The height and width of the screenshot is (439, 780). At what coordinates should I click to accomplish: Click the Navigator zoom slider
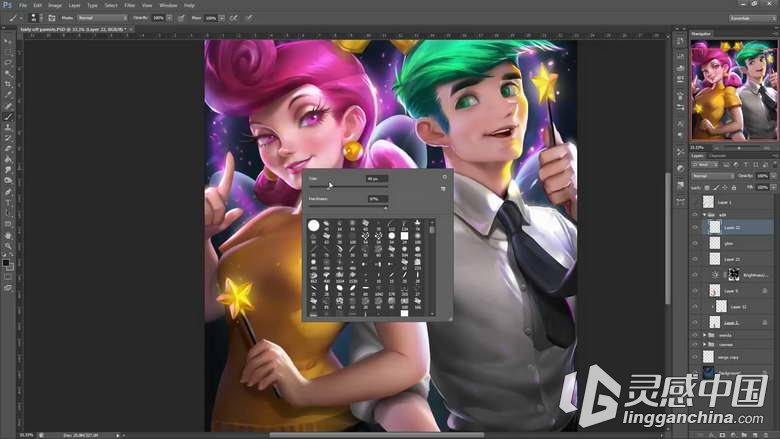[x=739, y=148]
